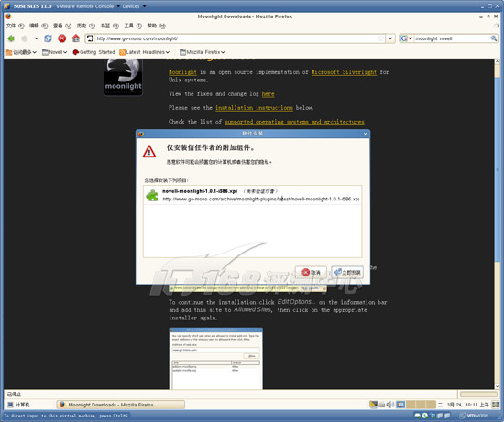Viewport: 504px width, 422px height.
Task: Select the novell-moonlight-1.0.1-i586.xpi item
Action: pyautogui.click(x=253, y=195)
